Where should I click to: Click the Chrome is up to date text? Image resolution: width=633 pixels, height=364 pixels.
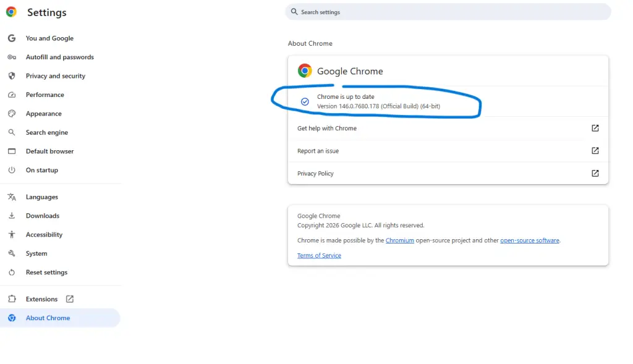(346, 97)
